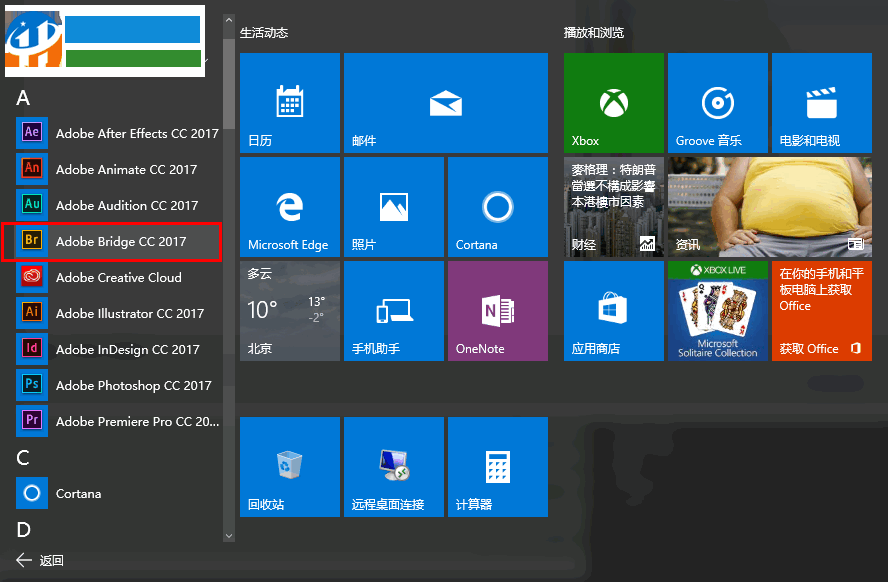Open the 财经 finance news tile

point(614,207)
